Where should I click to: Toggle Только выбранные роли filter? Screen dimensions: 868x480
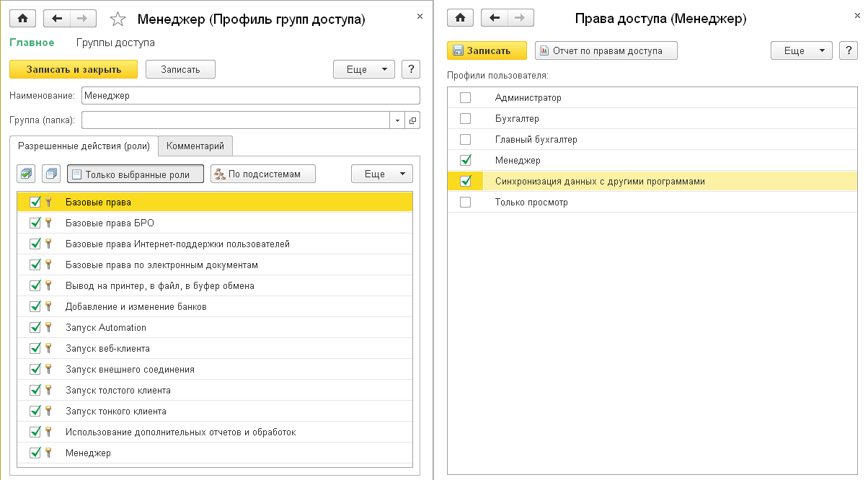tap(135, 174)
